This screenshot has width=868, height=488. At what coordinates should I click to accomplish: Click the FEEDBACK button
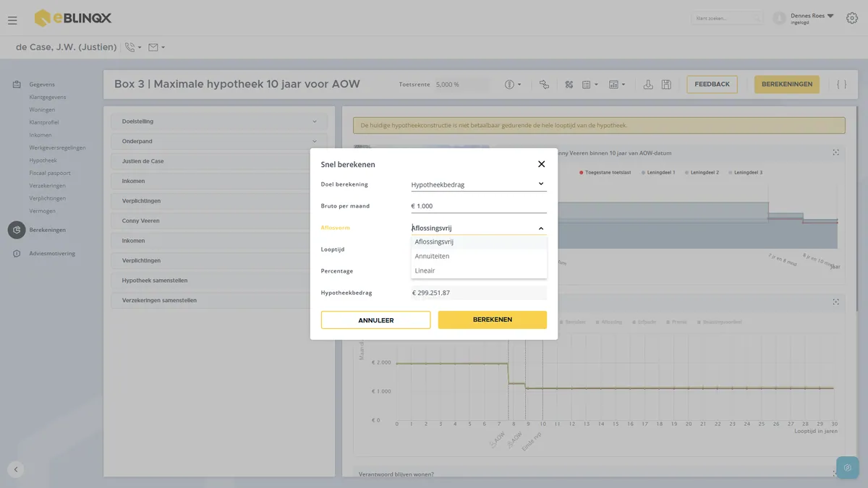pos(712,85)
